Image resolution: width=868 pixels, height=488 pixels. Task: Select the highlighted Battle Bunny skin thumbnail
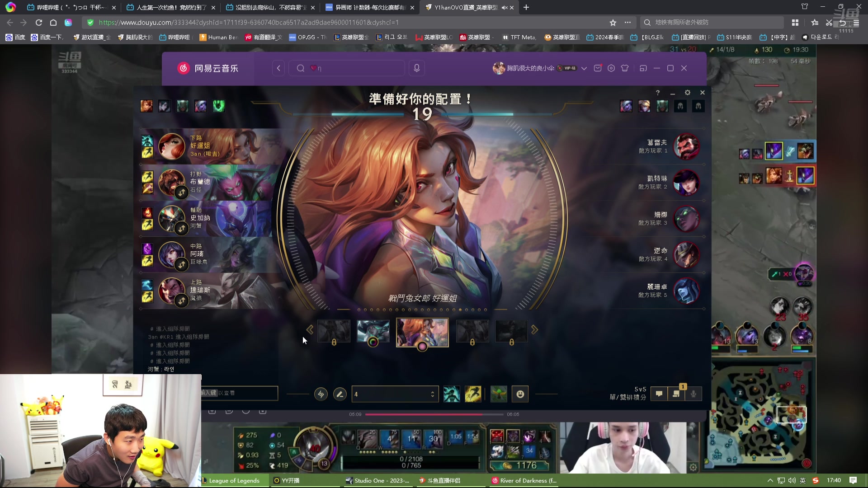422,332
